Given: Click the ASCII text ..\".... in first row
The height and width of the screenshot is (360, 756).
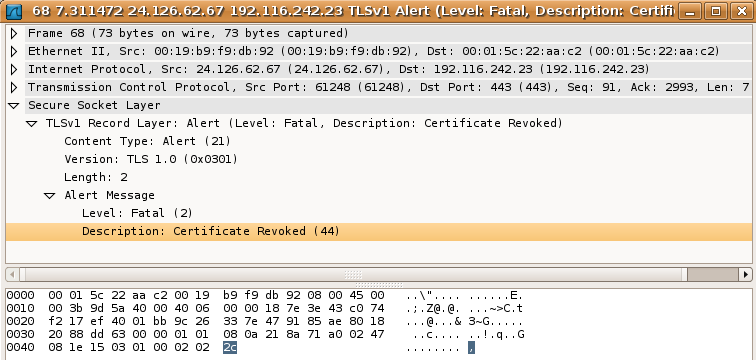Looking at the screenshot, I should pyautogui.click(x=433, y=295).
